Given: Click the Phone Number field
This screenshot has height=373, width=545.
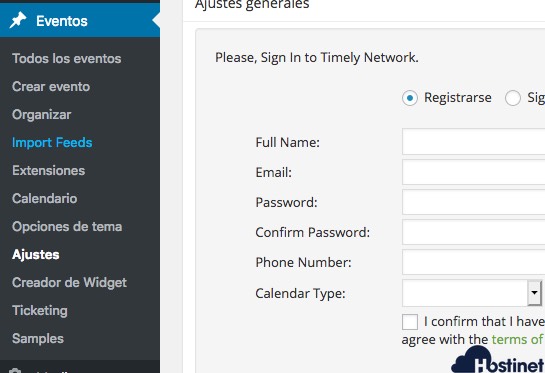Looking at the screenshot, I should (x=473, y=262).
